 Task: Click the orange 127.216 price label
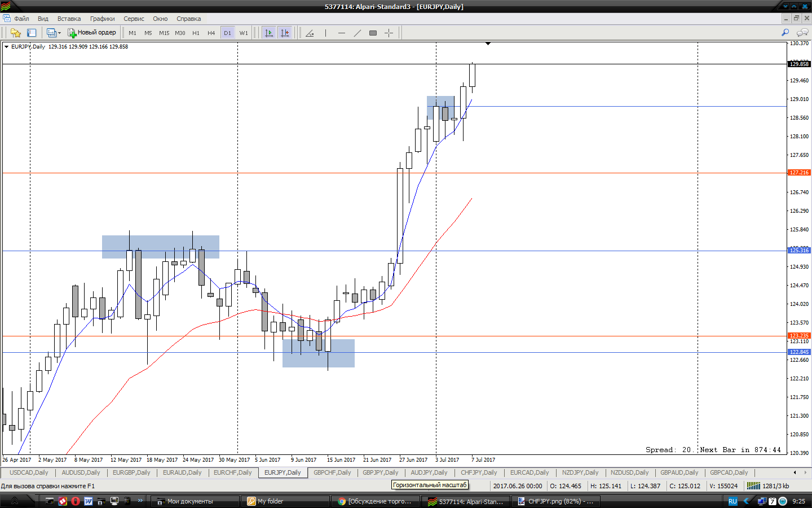click(x=799, y=173)
